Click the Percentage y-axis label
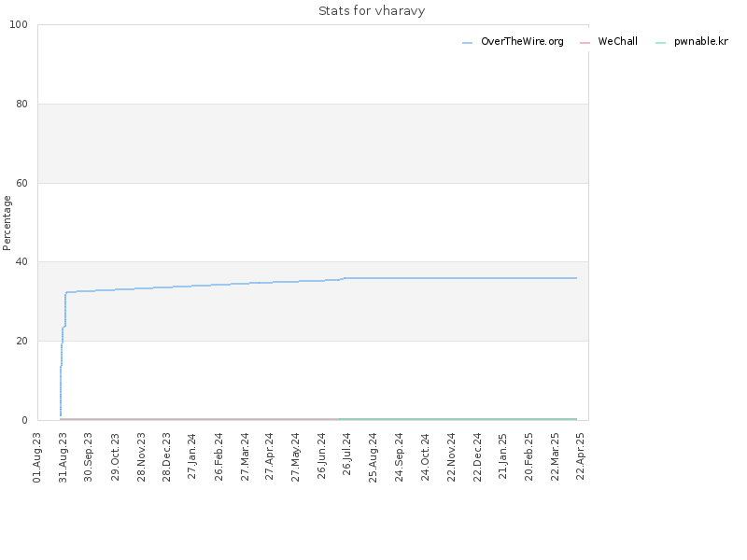The image size is (747, 560). 7,223
